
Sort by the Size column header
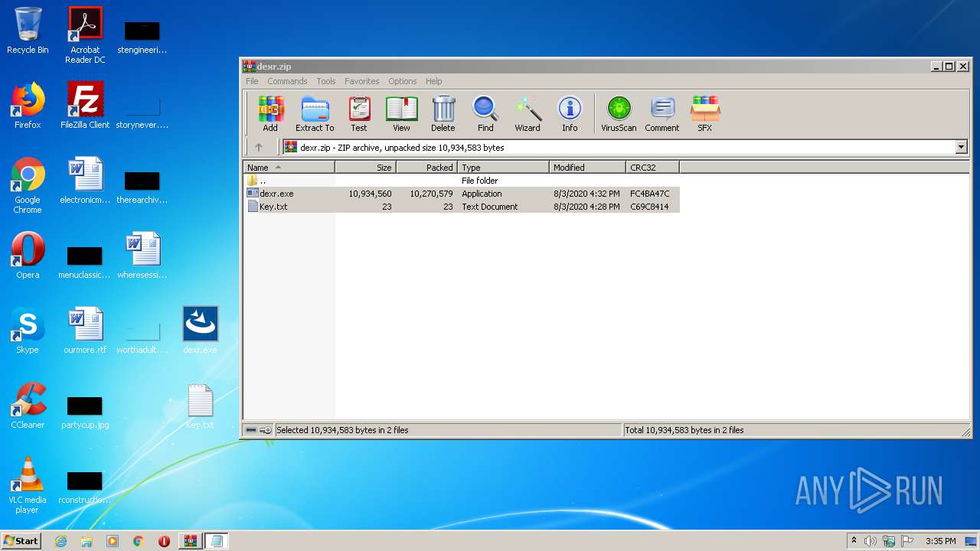pyautogui.click(x=365, y=168)
